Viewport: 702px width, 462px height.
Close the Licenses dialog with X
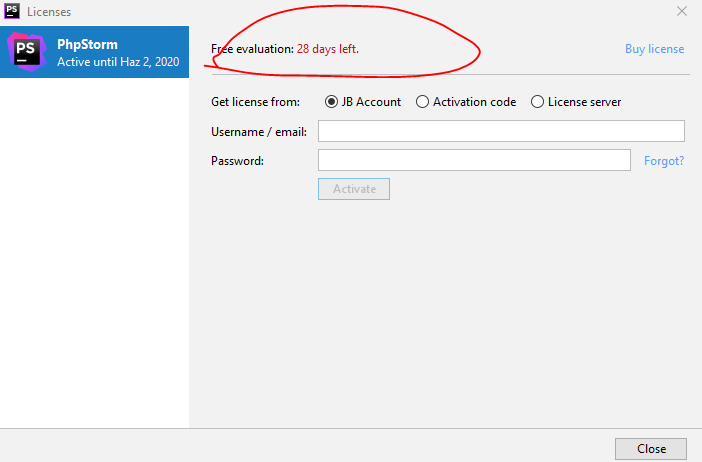pyautogui.click(x=682, y=11)
